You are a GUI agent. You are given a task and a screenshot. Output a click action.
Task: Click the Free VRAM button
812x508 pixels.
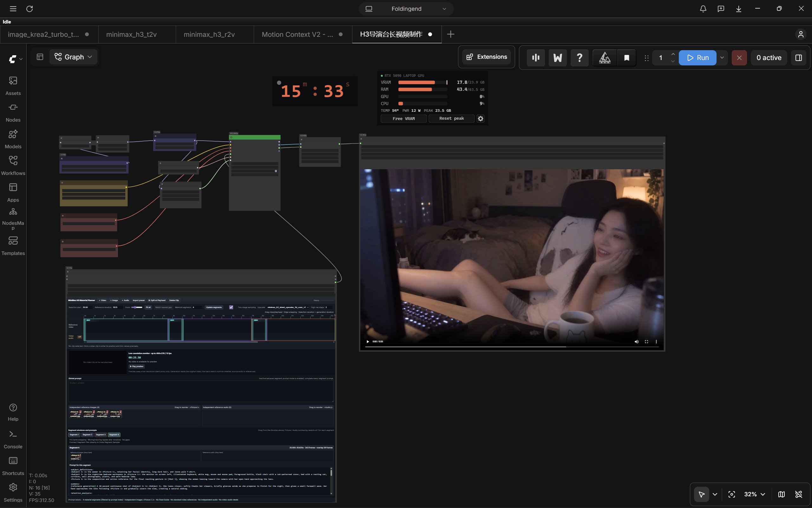point(404,119)
